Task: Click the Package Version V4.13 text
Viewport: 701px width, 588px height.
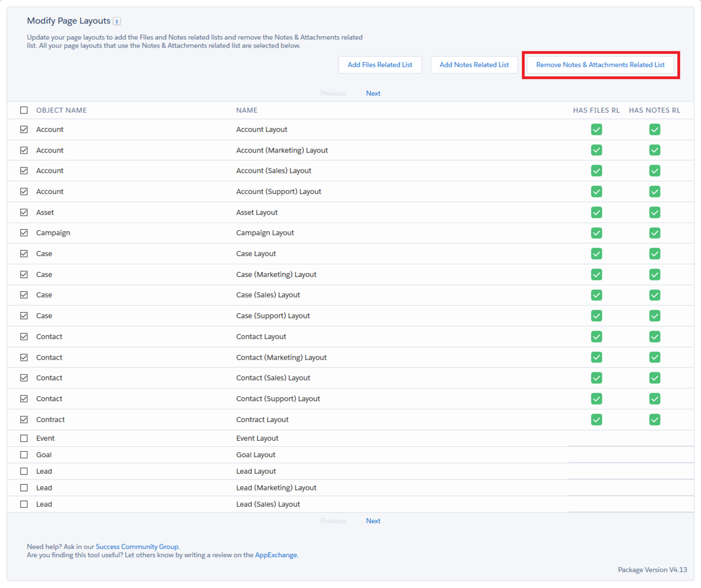Action: tap(653, 570)
